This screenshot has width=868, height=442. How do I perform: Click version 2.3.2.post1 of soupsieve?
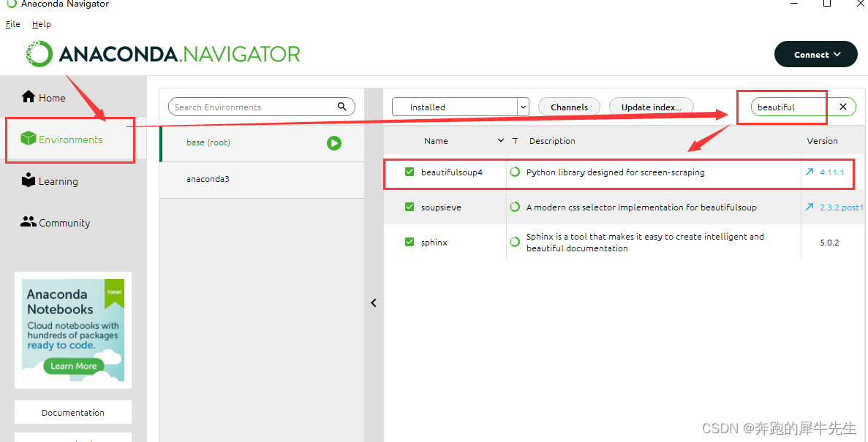click(842, 207)
